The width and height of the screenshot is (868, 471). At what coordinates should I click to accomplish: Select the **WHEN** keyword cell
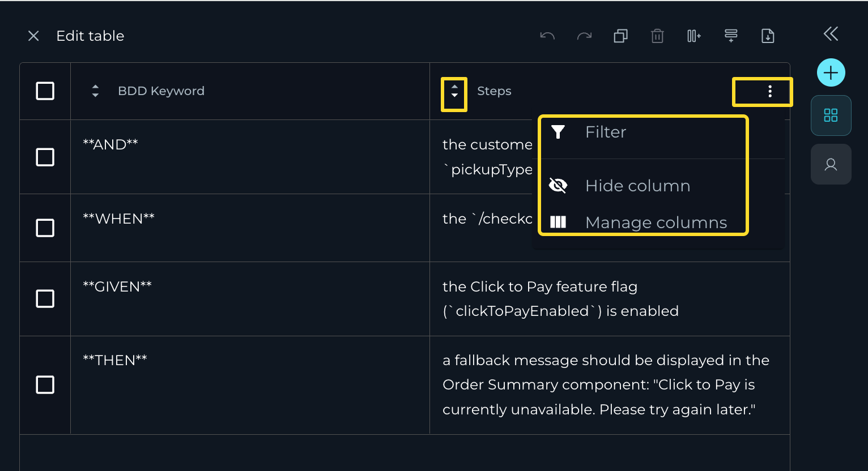pos(250,228)
